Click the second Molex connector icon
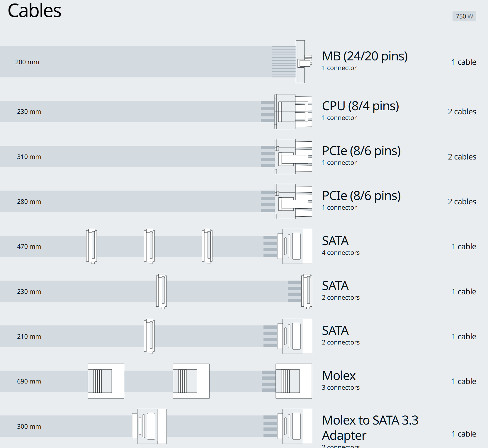The height and width of the screenshot is (448, 488). [x=191, y=381]
